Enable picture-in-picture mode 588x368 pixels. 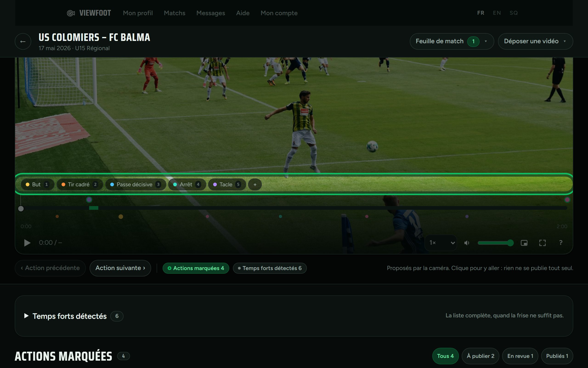click(x=524, y=243)
